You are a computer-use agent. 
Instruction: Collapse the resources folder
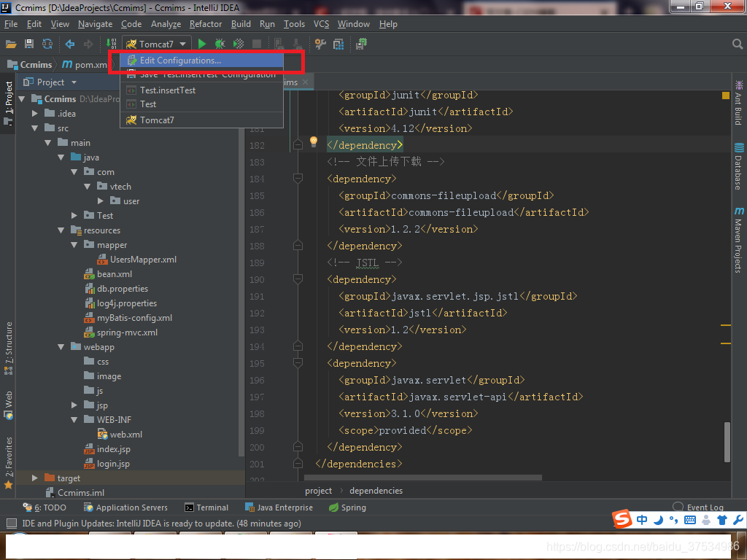click(x=61, y=230)
